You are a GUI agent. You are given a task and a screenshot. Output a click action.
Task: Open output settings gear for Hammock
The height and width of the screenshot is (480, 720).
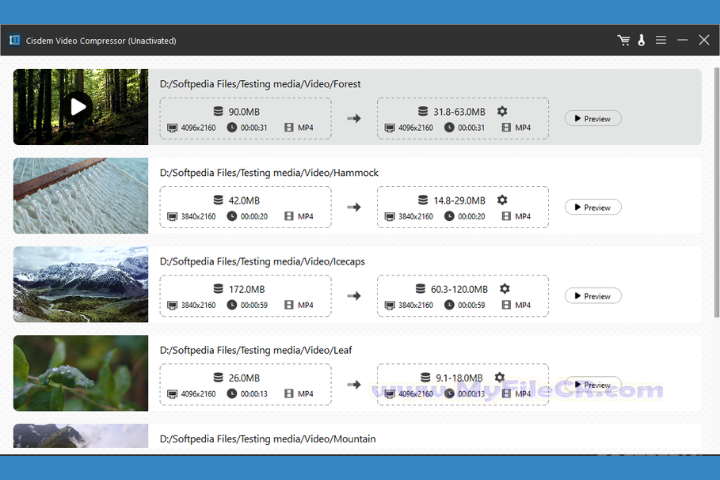(x=502, y=200)
